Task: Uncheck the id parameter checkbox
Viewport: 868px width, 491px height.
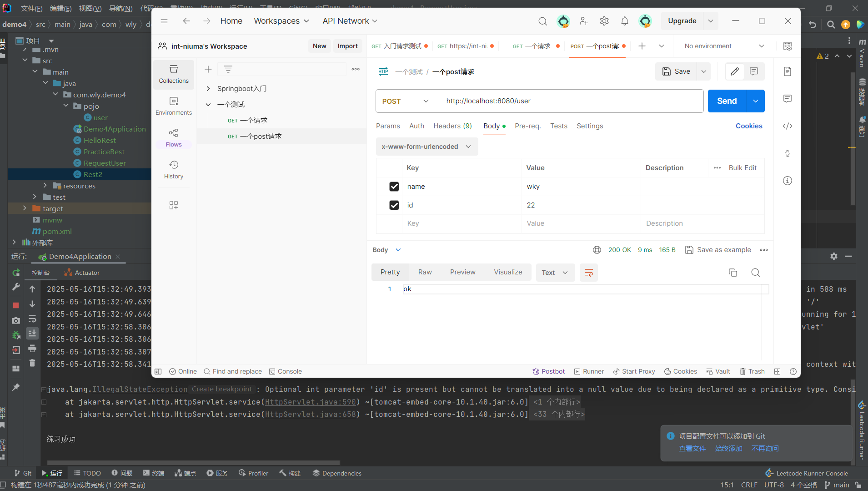Action: pos(394,205)
